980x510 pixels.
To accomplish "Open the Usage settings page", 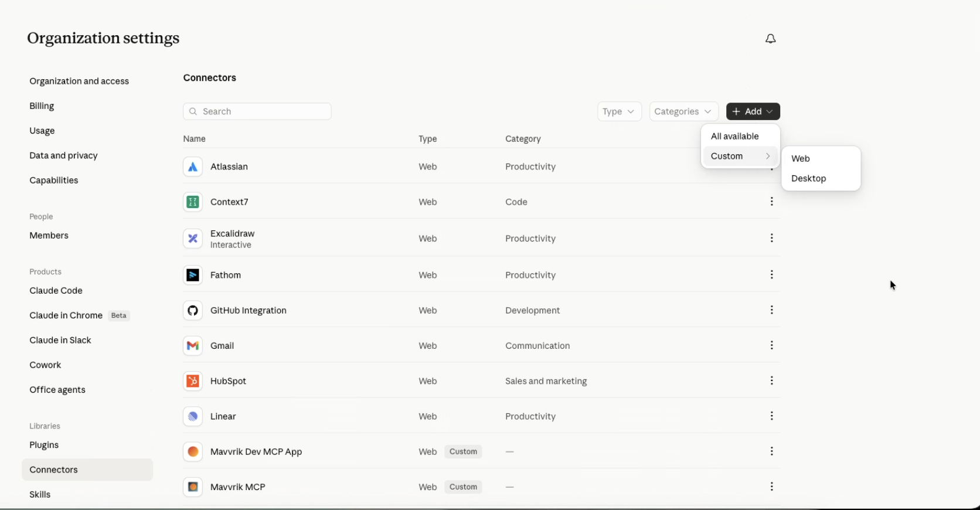I will [x=42, y=131].
